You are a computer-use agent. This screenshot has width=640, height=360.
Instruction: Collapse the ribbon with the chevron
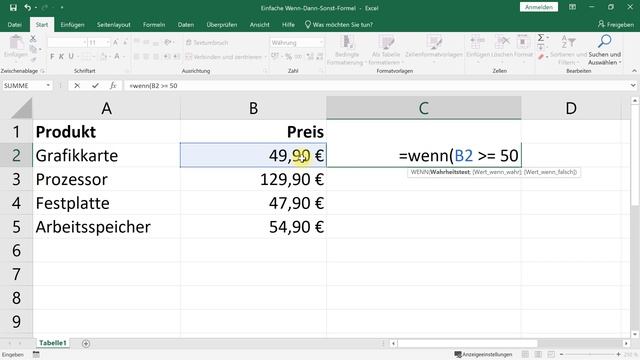coord(634,71)
